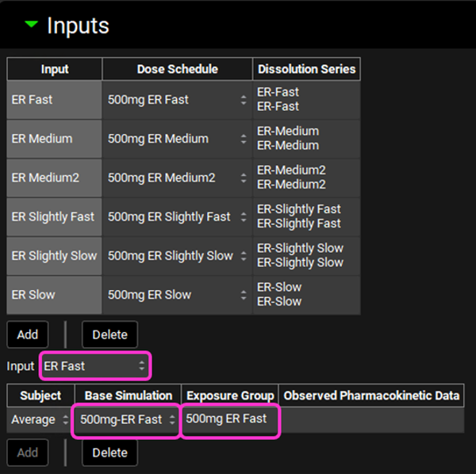
Task: Select the ER Fast input row
Action: (x=54, y=99)
